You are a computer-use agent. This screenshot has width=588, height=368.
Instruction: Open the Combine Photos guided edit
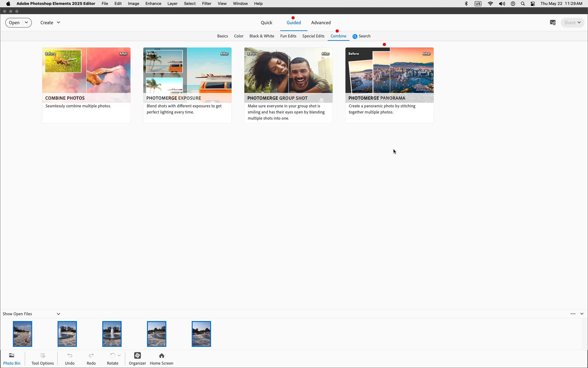pos(86,85)
